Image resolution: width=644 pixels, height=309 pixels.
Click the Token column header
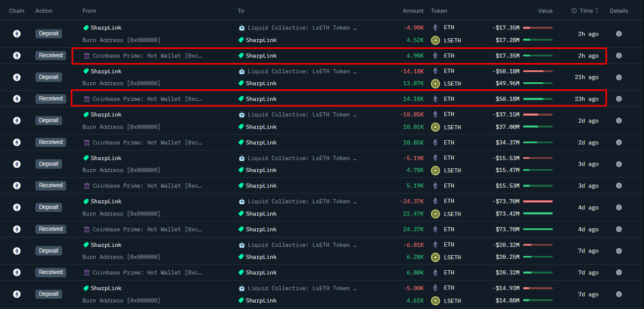point(439,11)
